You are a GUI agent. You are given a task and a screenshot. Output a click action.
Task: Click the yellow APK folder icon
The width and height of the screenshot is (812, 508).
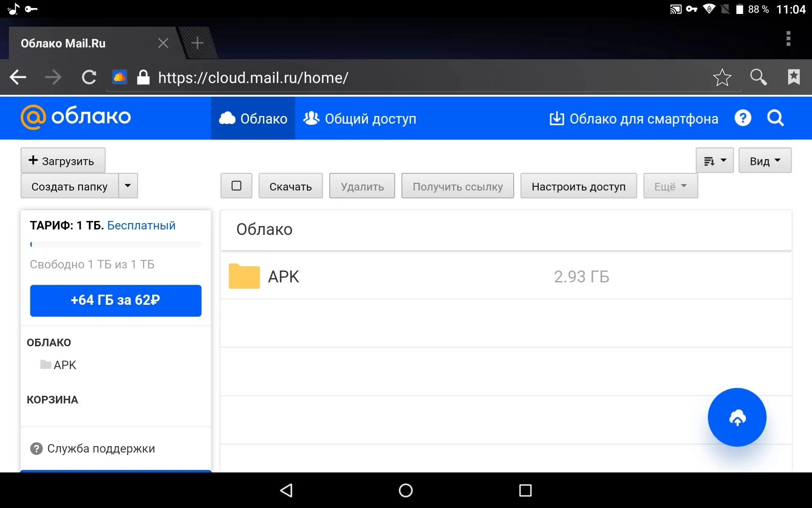click(244, 276)
